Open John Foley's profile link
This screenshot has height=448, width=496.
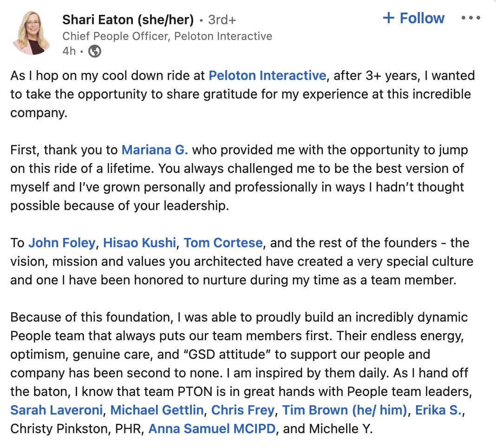(x=62, y=243)
